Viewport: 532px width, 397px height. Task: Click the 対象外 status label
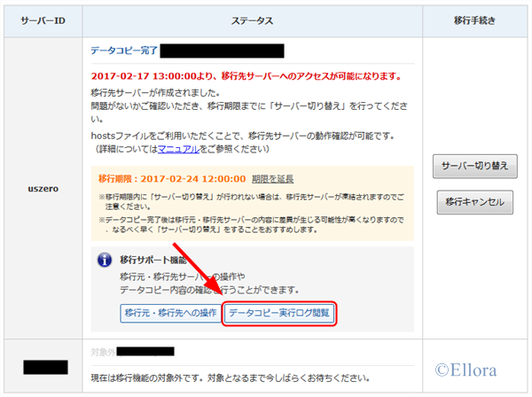(103, 352)
